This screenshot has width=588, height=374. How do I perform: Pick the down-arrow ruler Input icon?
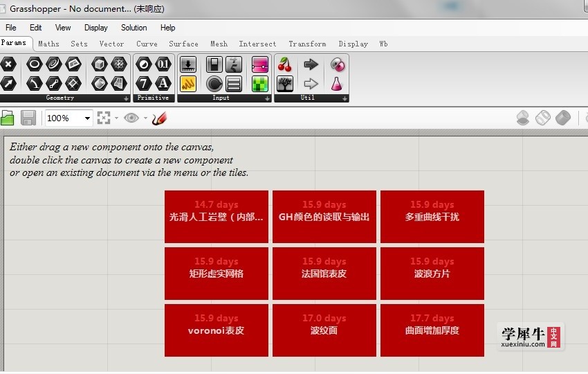pos(188,64)
